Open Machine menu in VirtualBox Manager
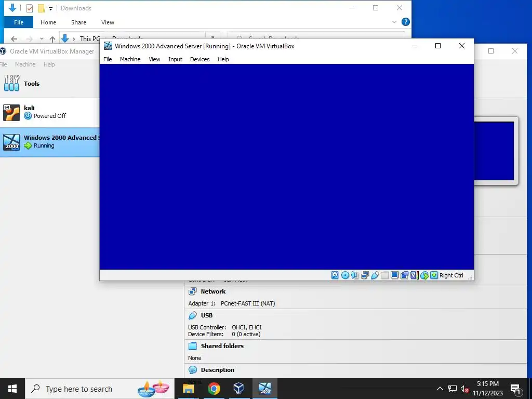 [25, 64]
